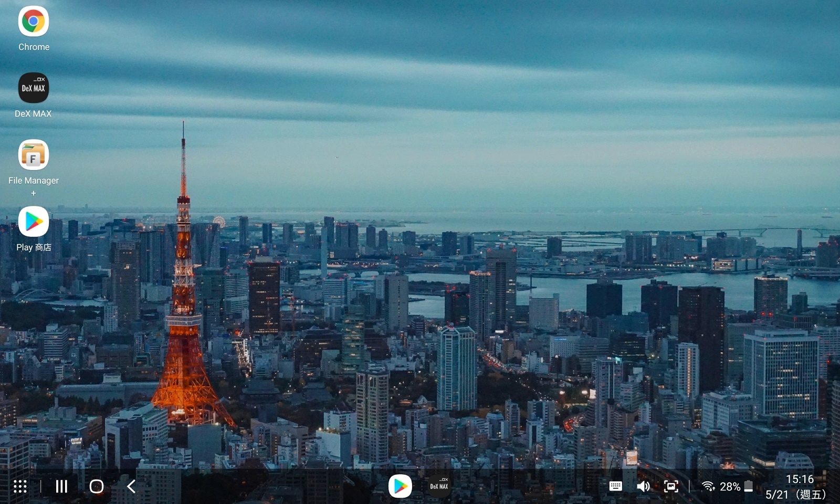Open the volume speaker control
This screenshot has height=504, width=840.
(x=643, y=487)
